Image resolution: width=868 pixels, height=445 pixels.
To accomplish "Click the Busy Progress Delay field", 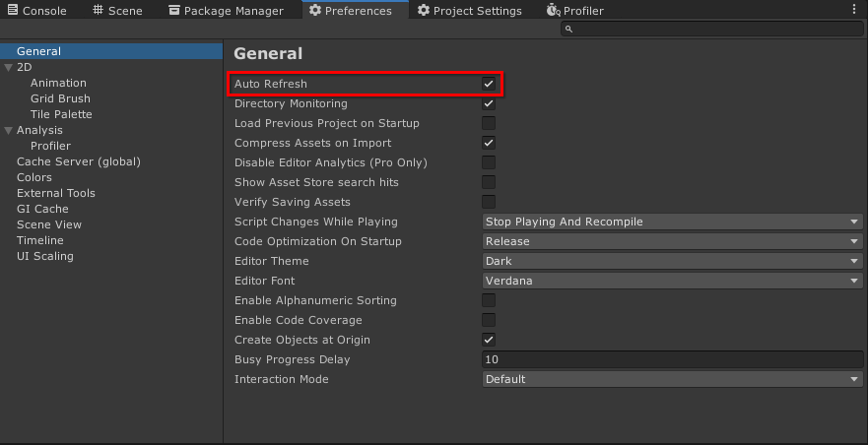I will click(672, 359).
